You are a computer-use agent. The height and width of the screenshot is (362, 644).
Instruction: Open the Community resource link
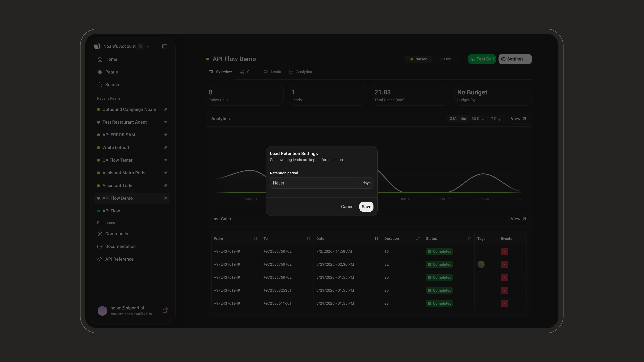(132, 234)
